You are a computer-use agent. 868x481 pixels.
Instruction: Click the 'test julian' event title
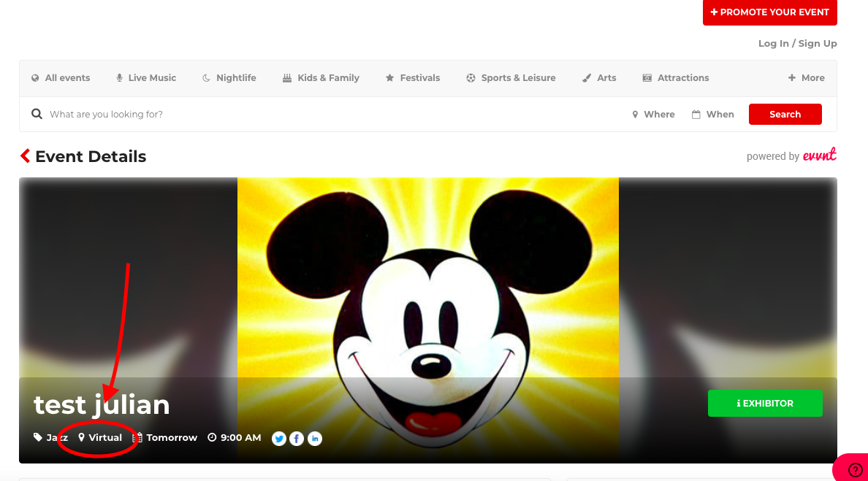(102, 404)
